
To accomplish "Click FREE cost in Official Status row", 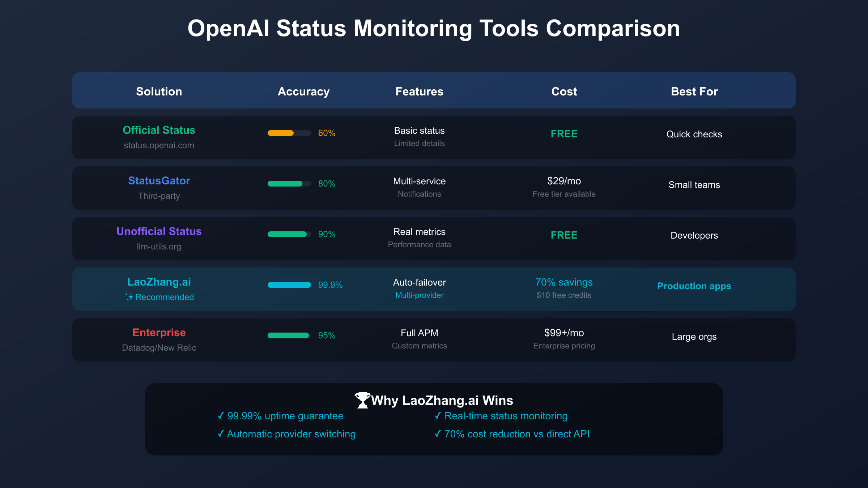I will pos(564,134).
